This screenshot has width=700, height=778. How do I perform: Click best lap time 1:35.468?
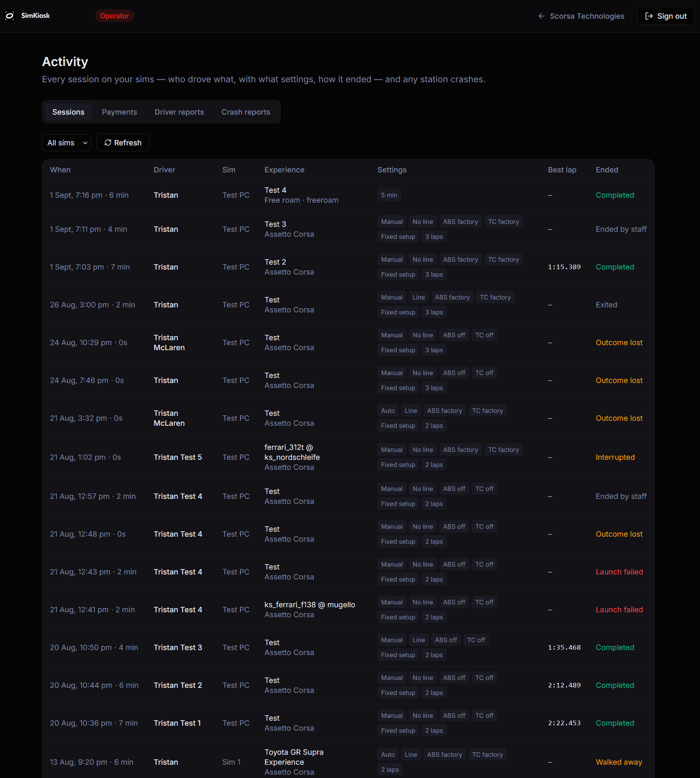click(564, 648)
